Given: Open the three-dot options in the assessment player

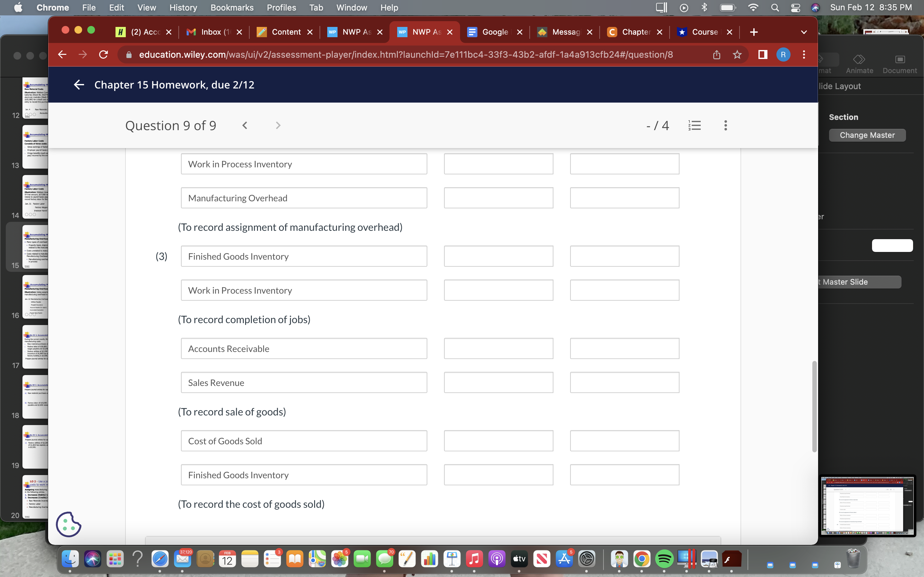Looking at the screenshot, I should [x=725, y=125].
